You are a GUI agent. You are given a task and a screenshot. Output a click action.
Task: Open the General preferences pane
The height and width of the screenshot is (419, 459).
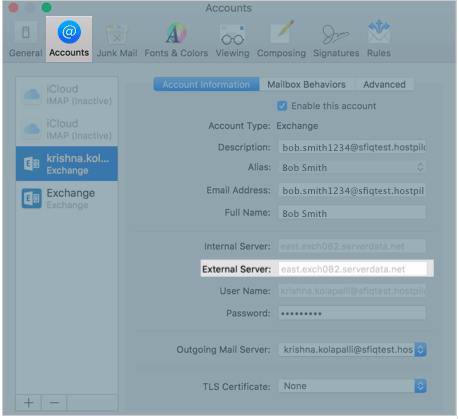(25, 39)
